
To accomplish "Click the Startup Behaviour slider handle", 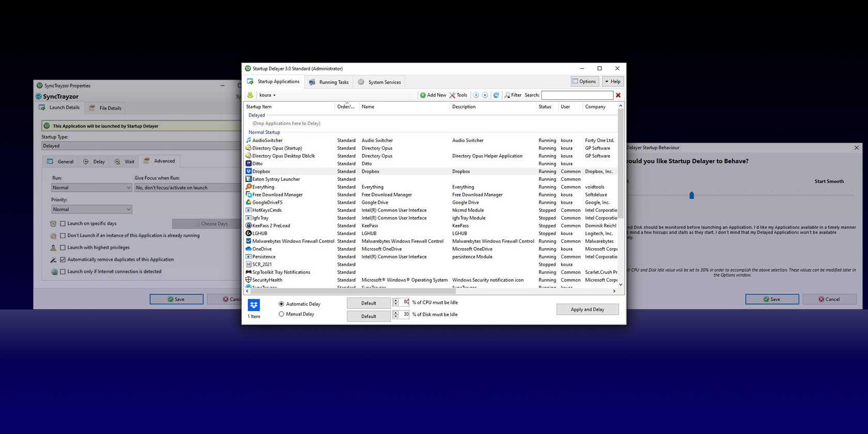I will pos(691,195).
